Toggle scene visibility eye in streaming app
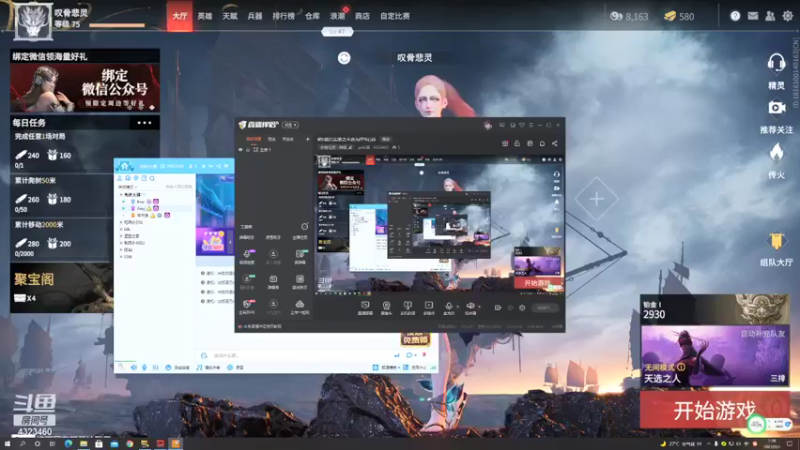 [240, 149]
